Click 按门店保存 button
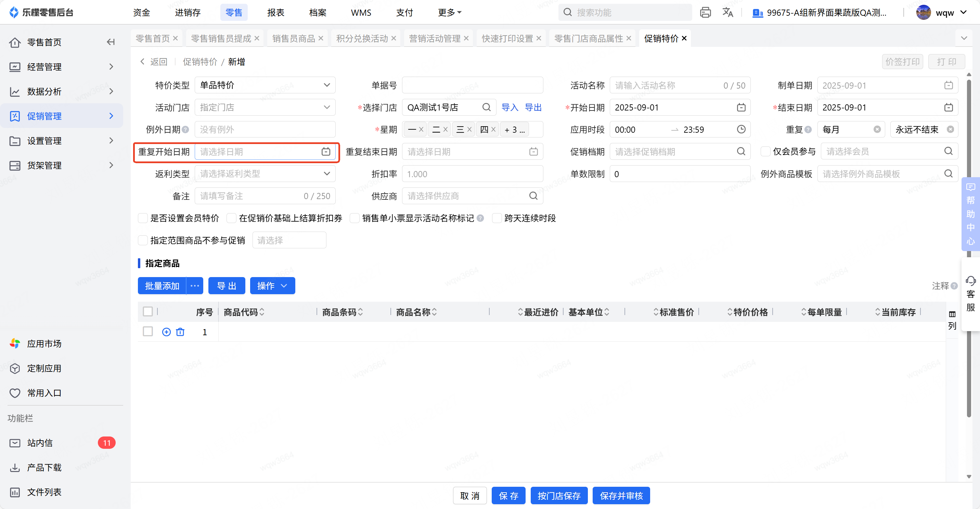The image size is (980, 509). tap(559, 496)
